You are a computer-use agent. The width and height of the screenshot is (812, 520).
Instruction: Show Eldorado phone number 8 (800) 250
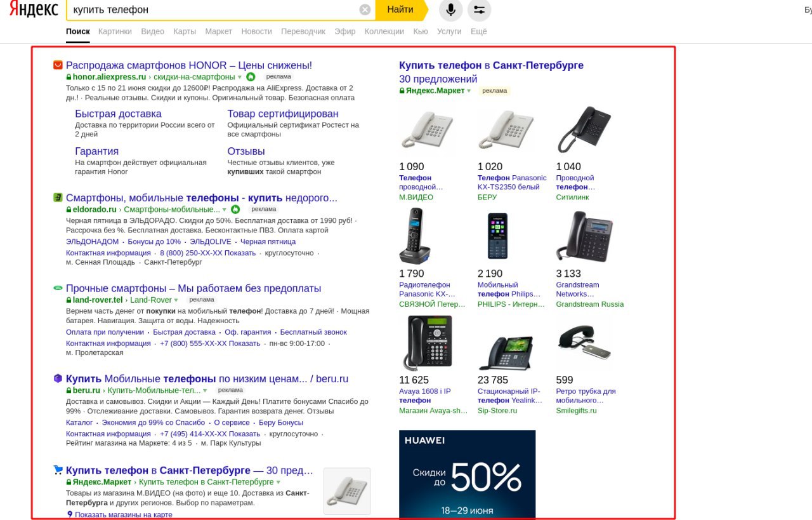tap(207, 253)
